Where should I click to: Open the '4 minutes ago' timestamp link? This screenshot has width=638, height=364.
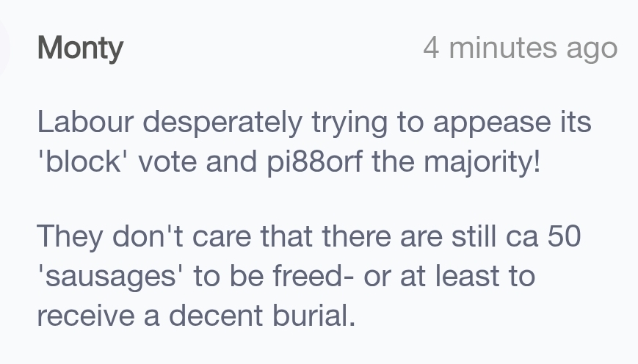point(520,48)
